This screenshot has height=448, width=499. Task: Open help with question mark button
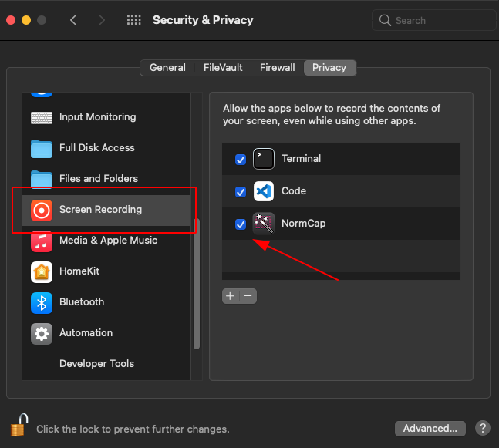tap(483, 428)
